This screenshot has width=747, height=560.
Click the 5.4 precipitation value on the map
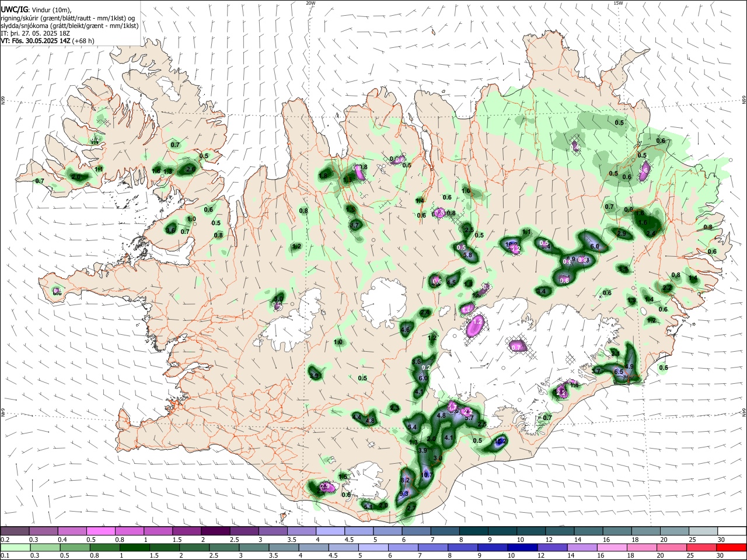tap(412, 428)
